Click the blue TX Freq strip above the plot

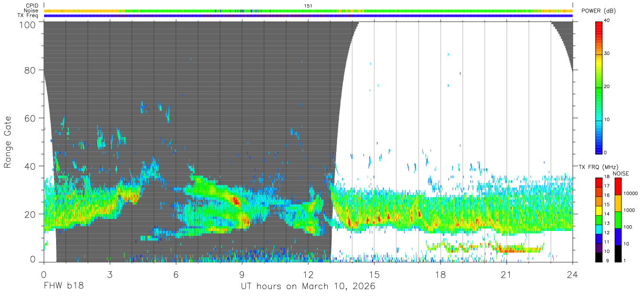pyautogui.click(x=308, y=16)
